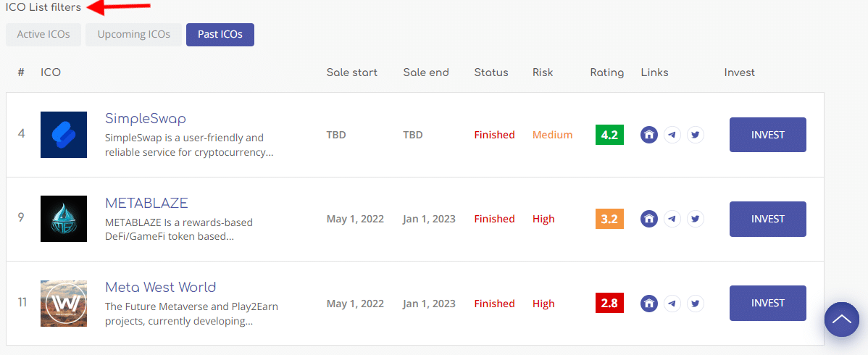Switch to Active ICOs tab
The image size is (868, 355).
click(x=43, y=35)
